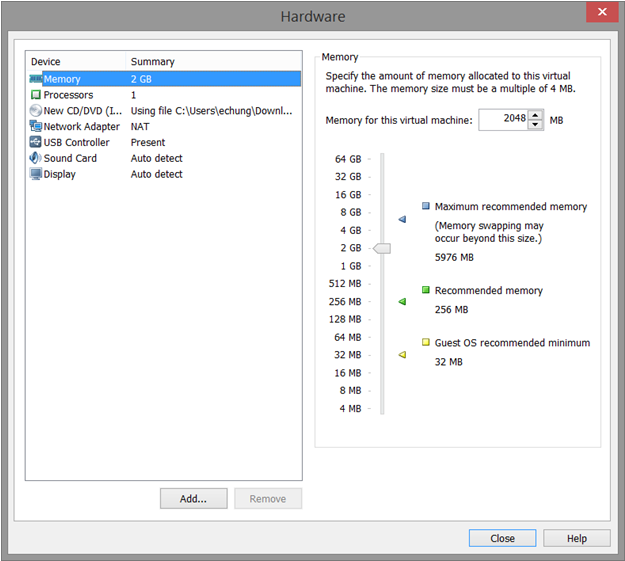Click the NAT summary text

click(x=140, y=126)
